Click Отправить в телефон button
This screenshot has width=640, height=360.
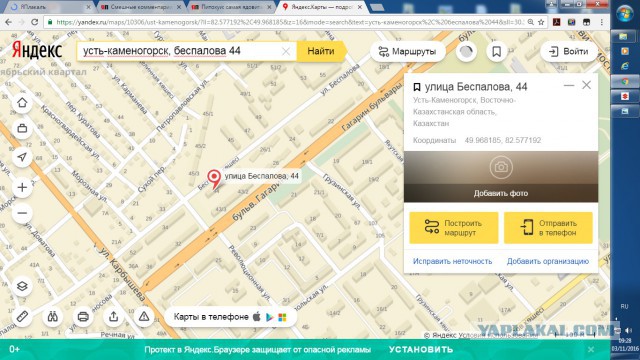click(x=548, y=228)
